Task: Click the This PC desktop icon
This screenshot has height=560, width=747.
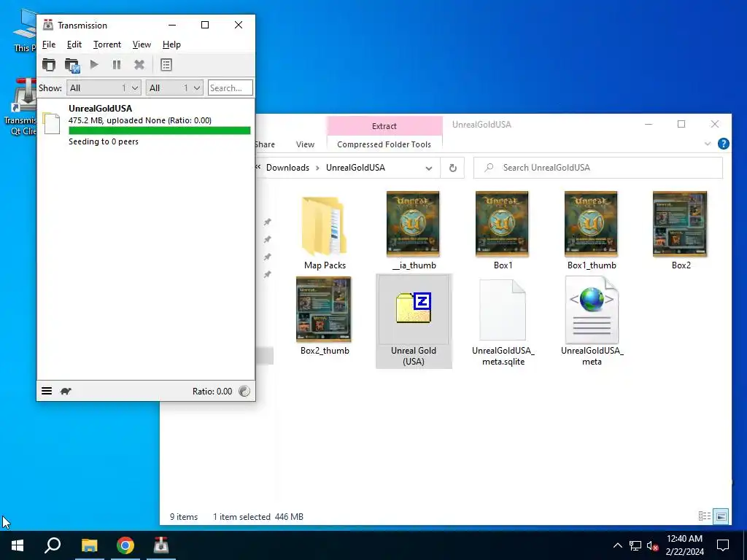Action: [x=24, y=29]
